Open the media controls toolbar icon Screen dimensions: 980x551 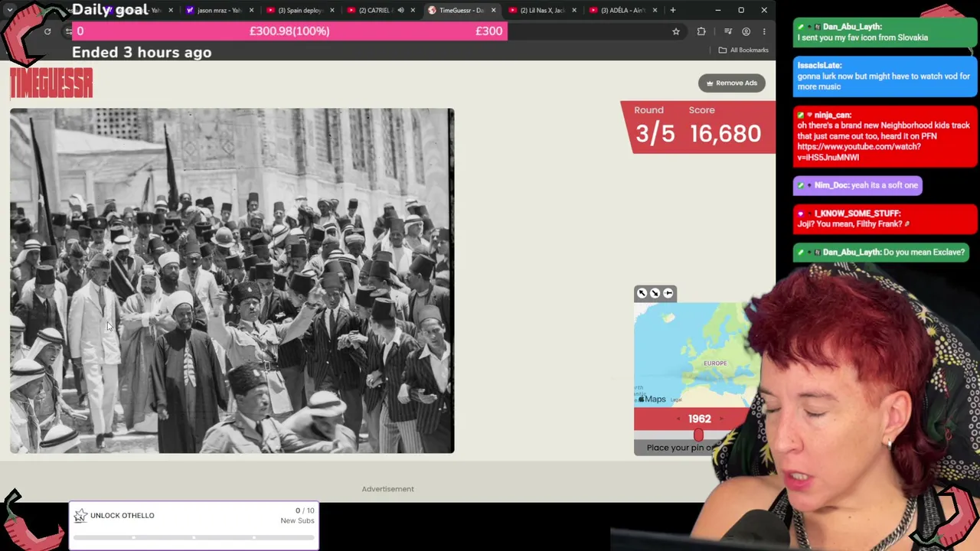pos(728,31)
